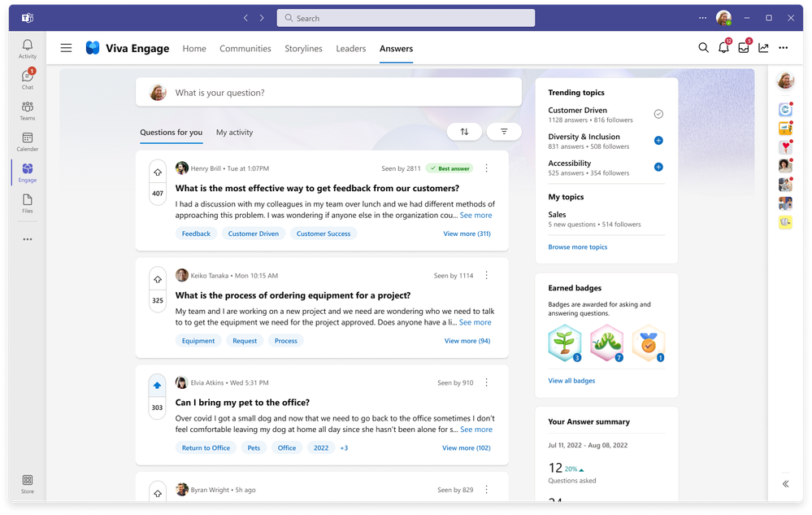The width and height of the screenshot is (812, 515).
Task: Open Calendar in the Teams sidebar
Action: pyautogui.click(x=28, y=142)
